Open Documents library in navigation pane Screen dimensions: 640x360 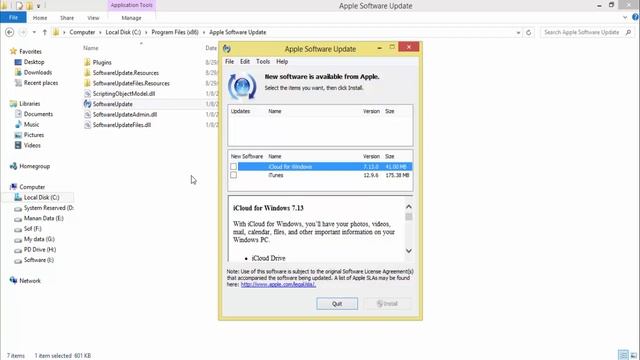pyautogui.click(x=38, y=114)
